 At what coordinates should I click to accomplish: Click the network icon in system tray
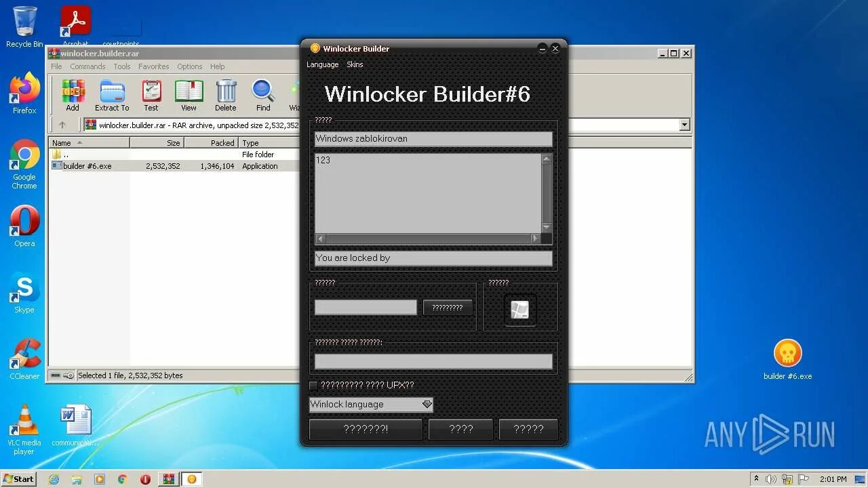787,479
